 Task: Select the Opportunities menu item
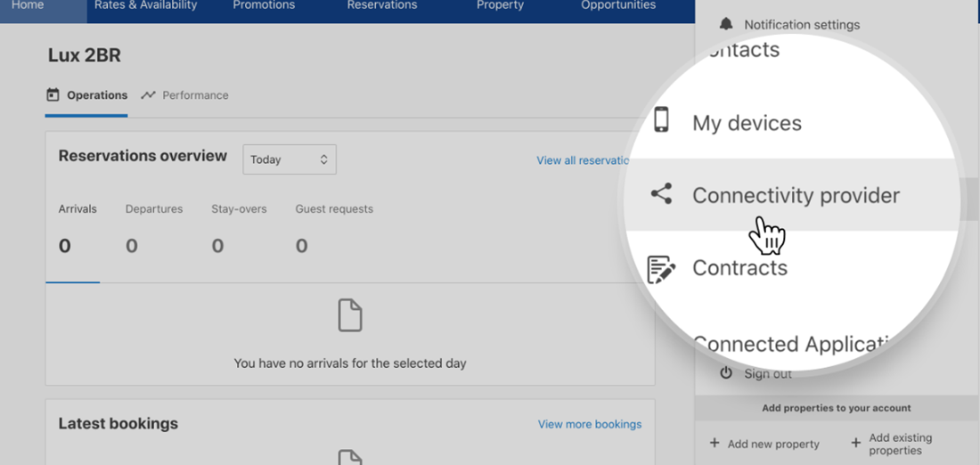click(618, 5)
